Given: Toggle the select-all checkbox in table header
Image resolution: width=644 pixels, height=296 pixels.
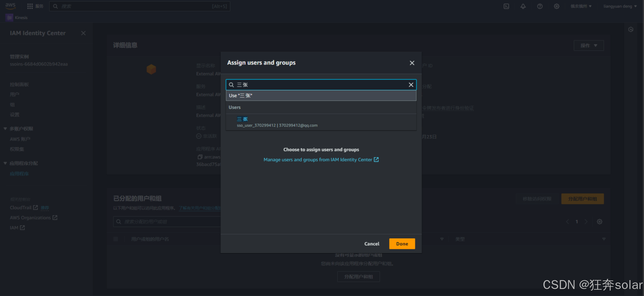Looking at the screenshot, I should click(116, 239).
